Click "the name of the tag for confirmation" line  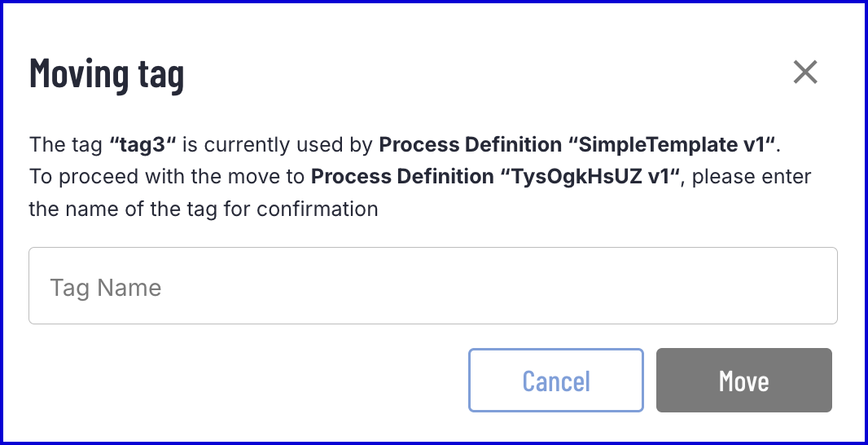coord(204,209)
